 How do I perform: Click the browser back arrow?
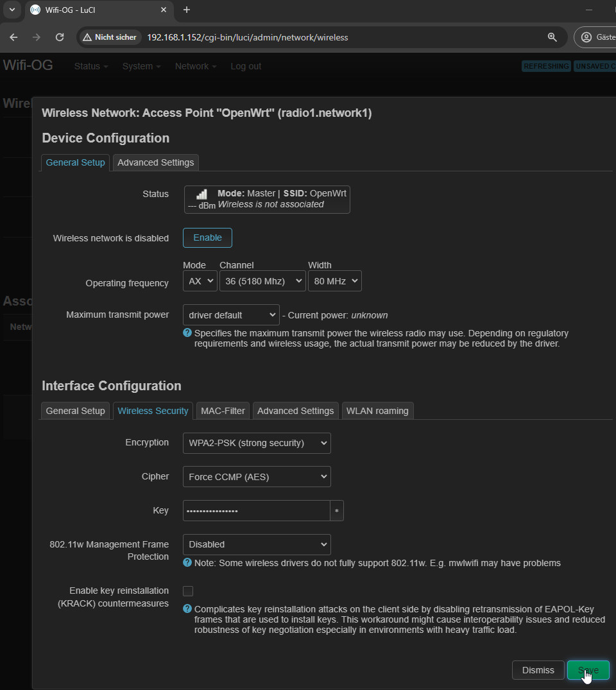pyautogui.click(x=13, y=37)
